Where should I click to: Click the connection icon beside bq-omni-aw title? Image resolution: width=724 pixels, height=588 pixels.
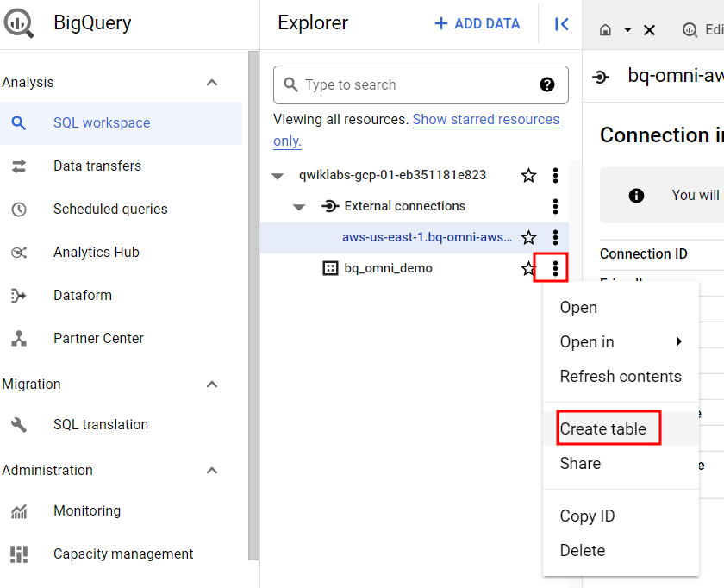click(x=600, y=77)
